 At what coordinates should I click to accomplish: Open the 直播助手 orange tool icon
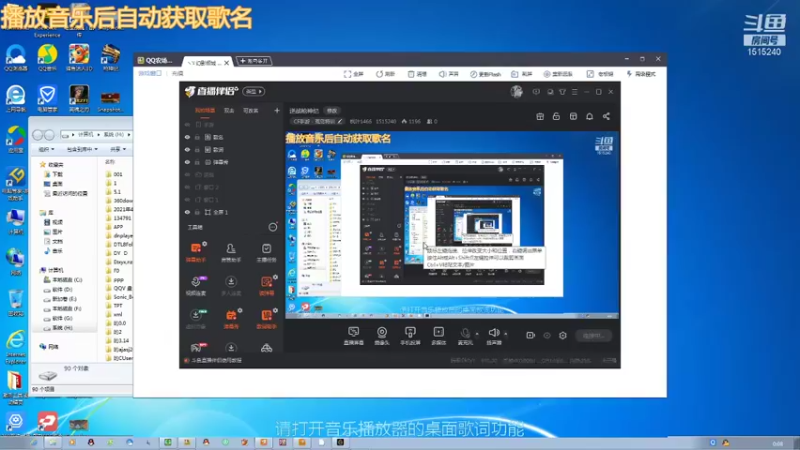pos(266,319)
